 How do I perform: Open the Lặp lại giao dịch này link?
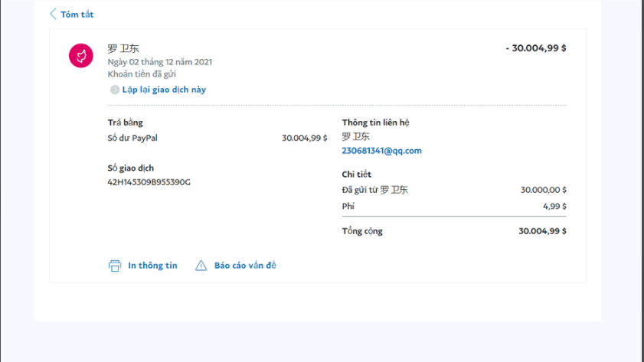(164, 90)
